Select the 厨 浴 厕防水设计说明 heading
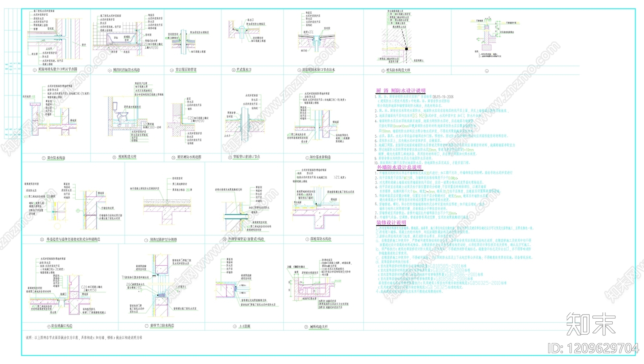The image size is (644, 364). pos(400,91)
